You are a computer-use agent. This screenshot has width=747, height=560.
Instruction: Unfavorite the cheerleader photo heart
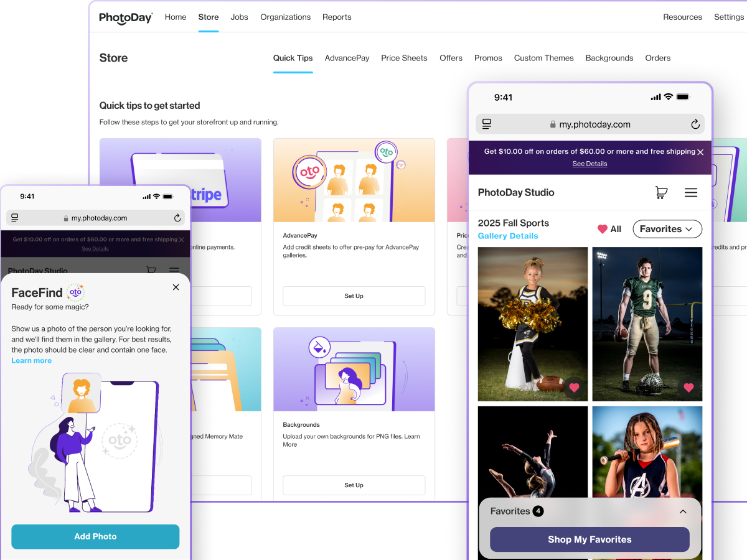(574, 388)
